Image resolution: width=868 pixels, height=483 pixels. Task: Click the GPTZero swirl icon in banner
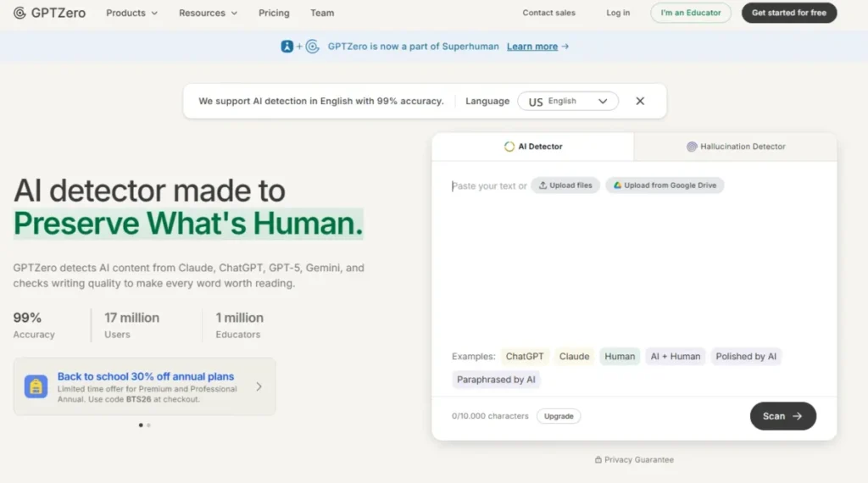(x=312, y=47)
